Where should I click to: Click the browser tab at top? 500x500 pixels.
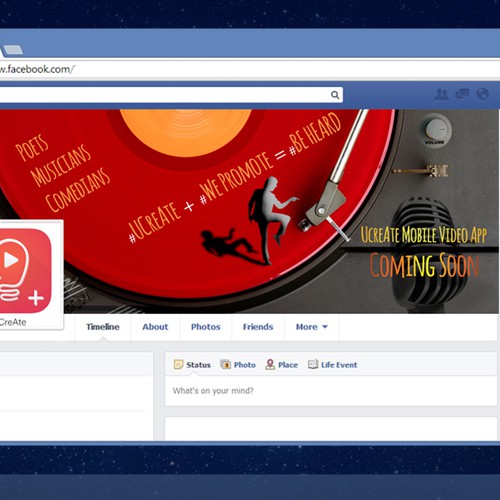click(13, 50)
